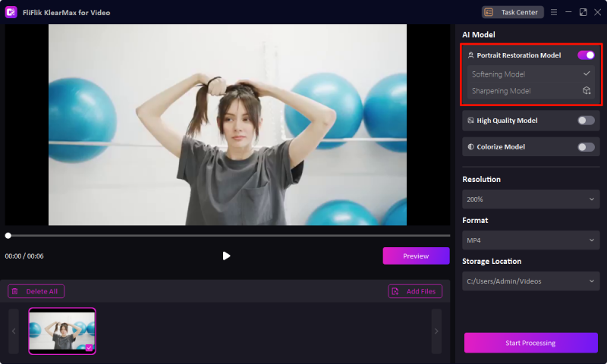607x364 pixels.
Task: Turn off the Portrait Restoration Model switch
Action: click(586, 55)
